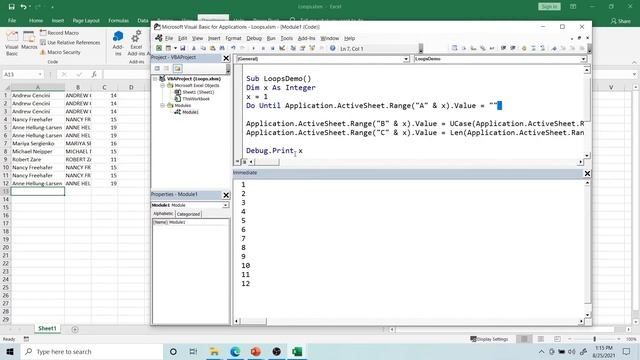Open the Insert UserForm dropdown arrow in VBA toolbar
640x360 pixels.
click(x=176, y=48)
